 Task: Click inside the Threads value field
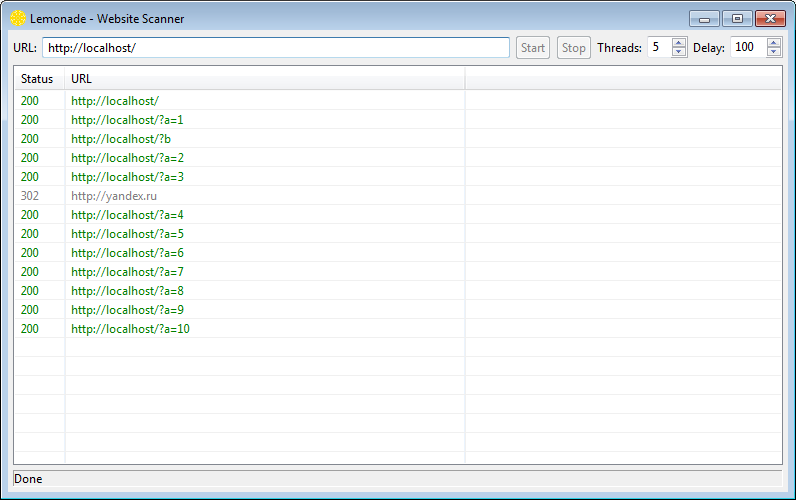659,47
